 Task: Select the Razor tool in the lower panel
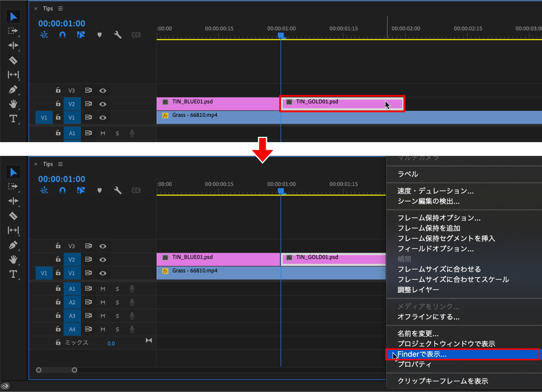[14, 215]
